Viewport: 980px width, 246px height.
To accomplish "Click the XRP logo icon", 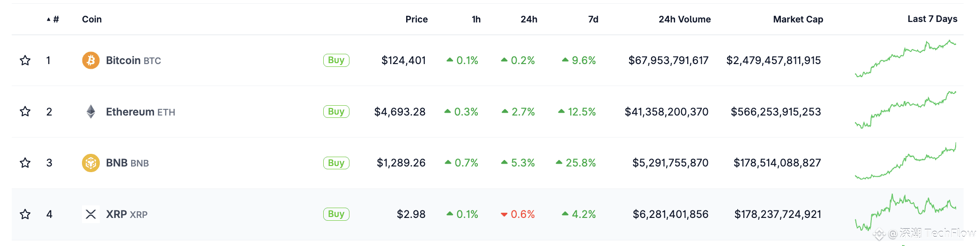I will 91,214.
